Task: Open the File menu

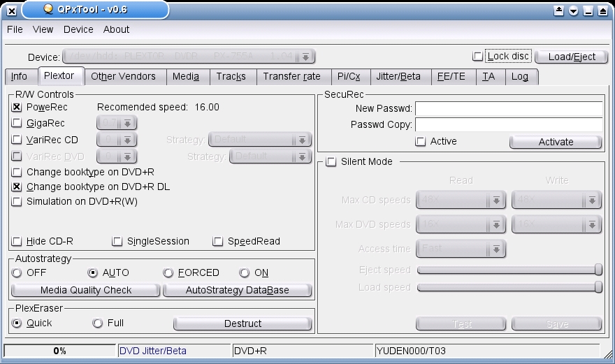Action: [x=15, y=30]
